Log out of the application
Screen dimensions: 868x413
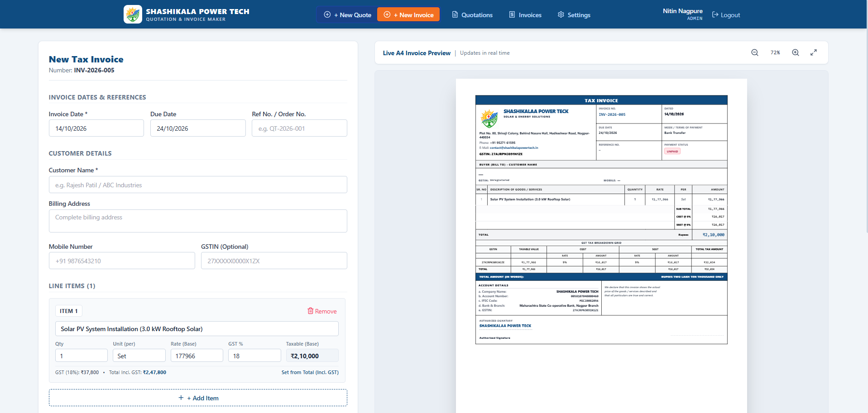(726, 15)
